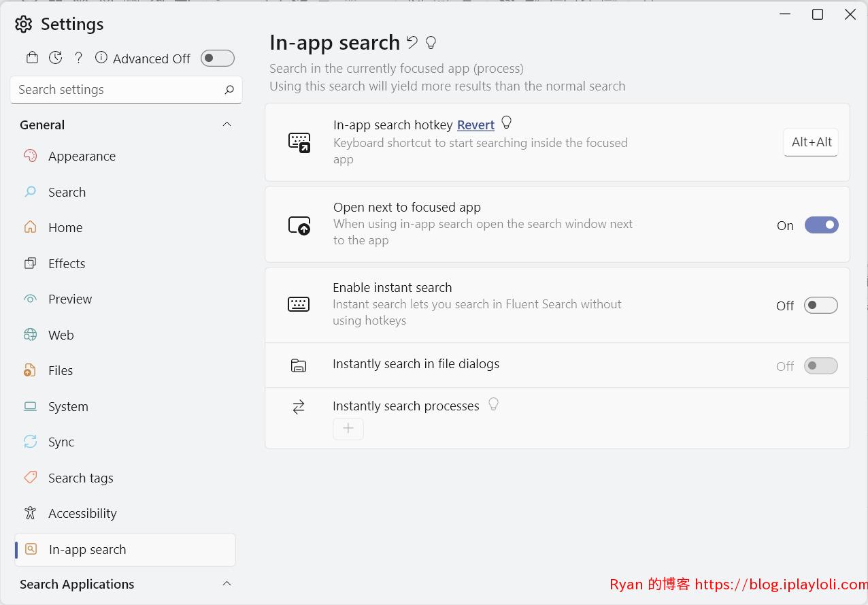Screen dimensions: 868x605
Task: Click the Revert hotkey link
Action: click(475, 125)
